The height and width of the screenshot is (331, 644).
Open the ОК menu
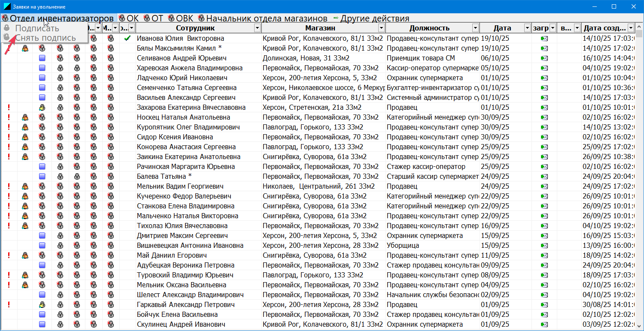pos(129,18)
